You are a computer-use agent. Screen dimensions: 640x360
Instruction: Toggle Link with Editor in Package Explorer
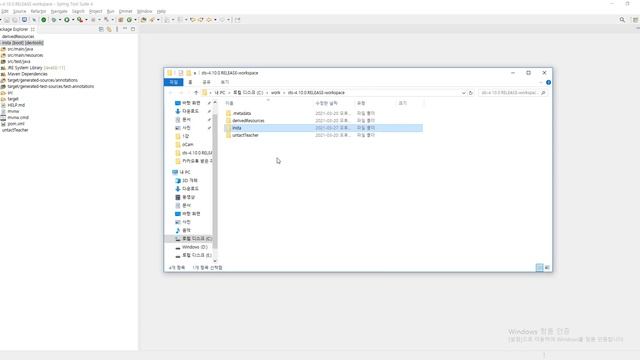click(109, 29)
